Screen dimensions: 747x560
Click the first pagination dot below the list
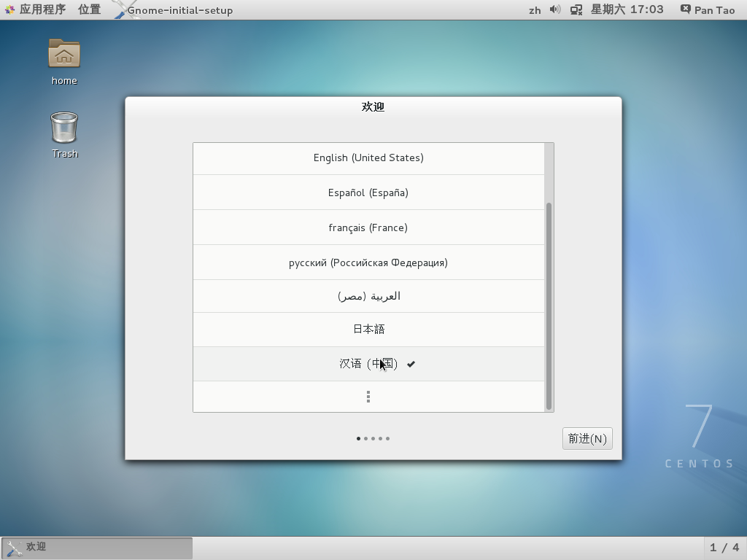[358, 438]
